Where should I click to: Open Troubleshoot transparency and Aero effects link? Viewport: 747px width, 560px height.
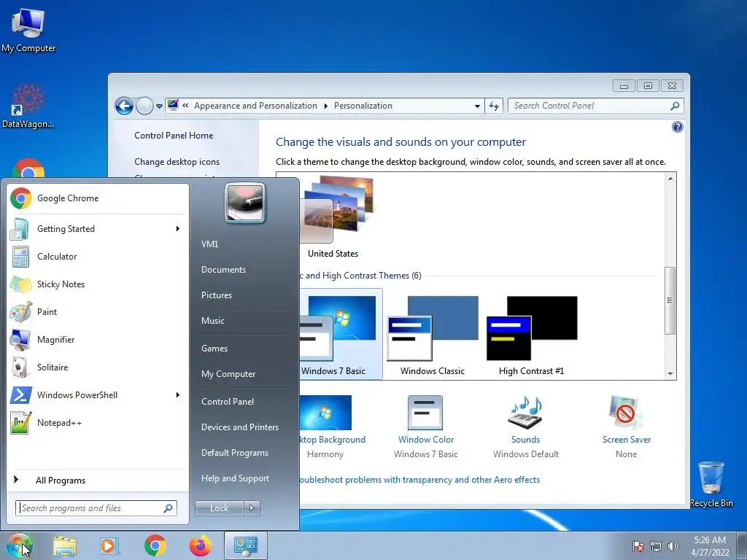419,480
